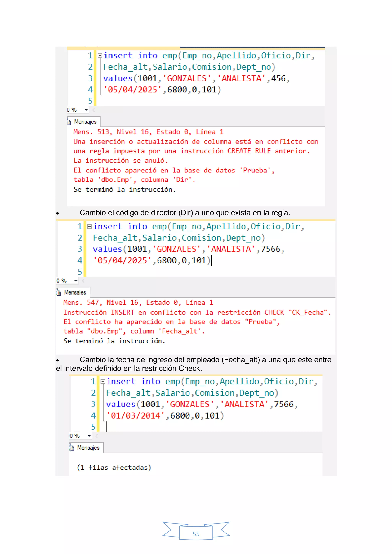Collapse the insert statement containing Dir value 456

click(x=100, y=56)
